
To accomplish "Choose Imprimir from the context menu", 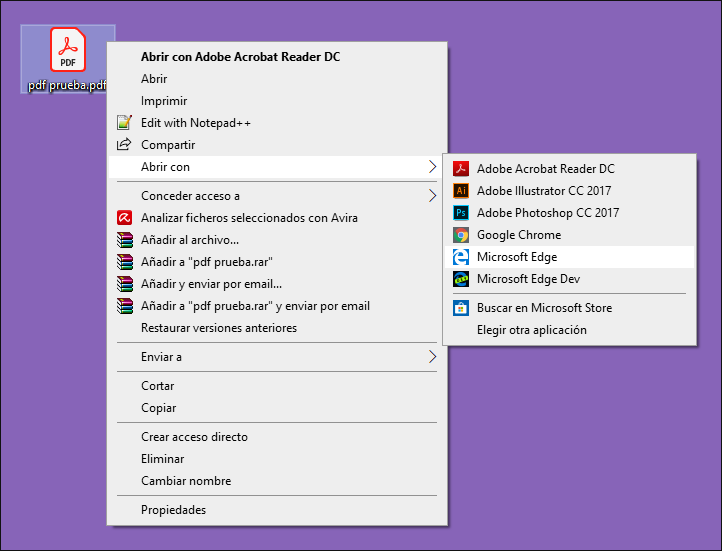I will [x=277, y=101].
